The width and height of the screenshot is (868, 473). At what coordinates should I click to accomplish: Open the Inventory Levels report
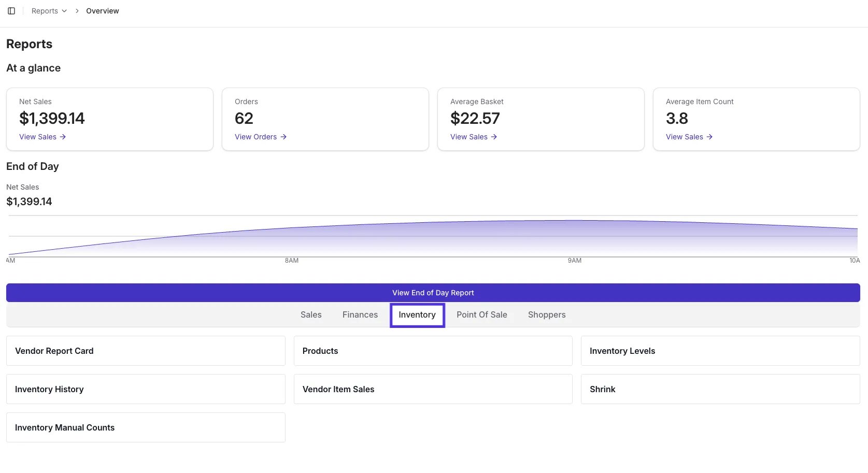[720, 351]
